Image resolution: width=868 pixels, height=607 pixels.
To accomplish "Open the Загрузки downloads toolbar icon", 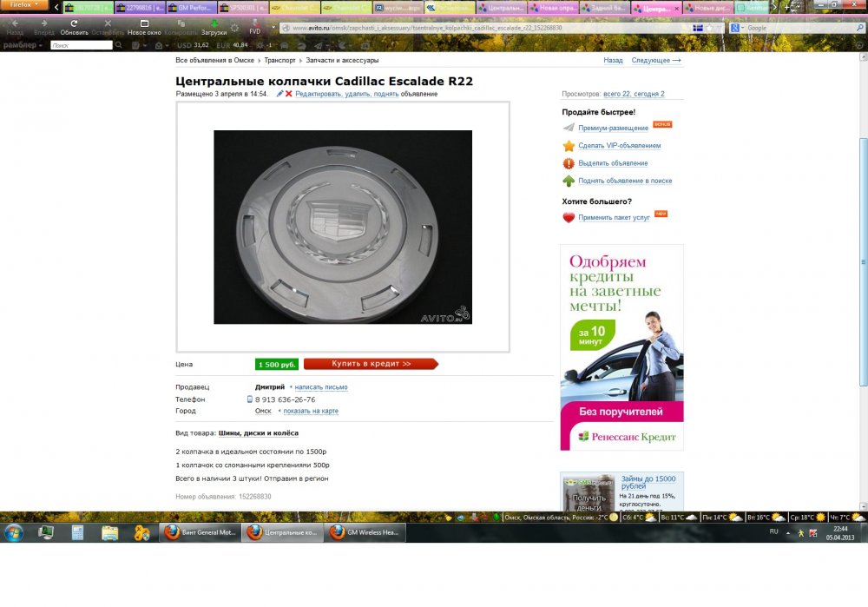I will [214, 27].
